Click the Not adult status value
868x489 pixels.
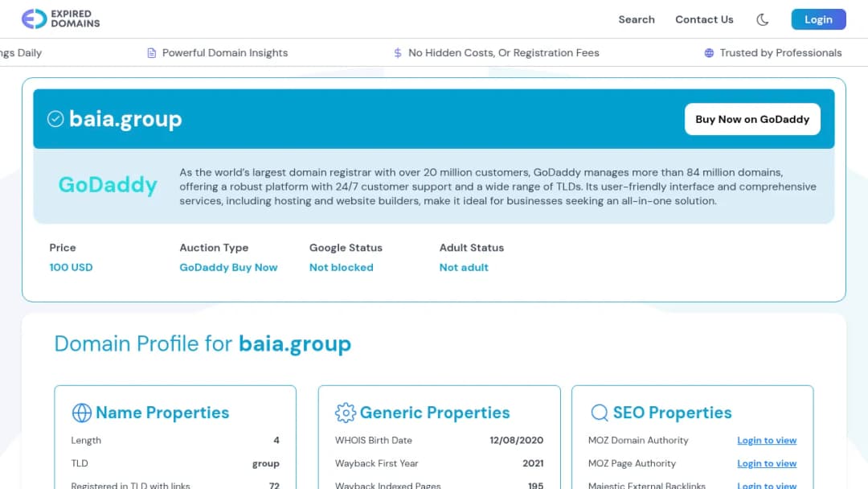click(x=464, y=268)
